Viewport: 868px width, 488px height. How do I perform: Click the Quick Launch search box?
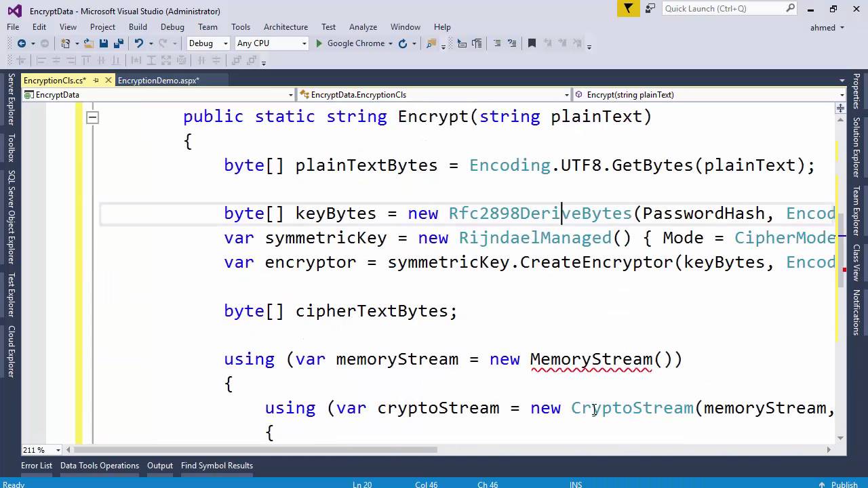point(723,9)
